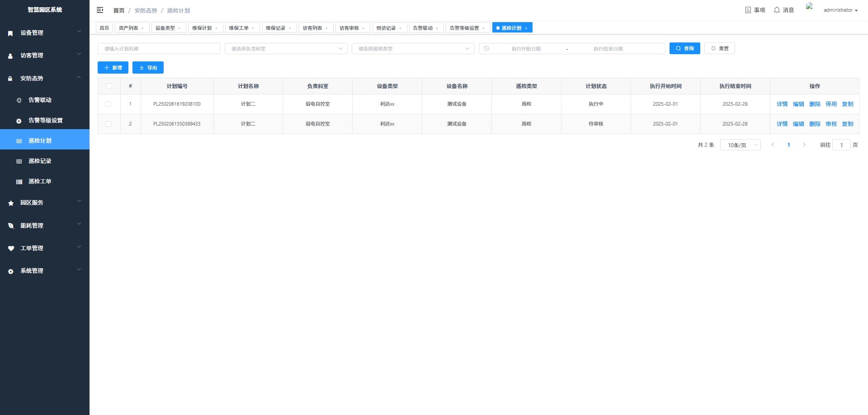Go to the previous page arrow
This screenshot has height=415, width=868.
coord(773,145)
